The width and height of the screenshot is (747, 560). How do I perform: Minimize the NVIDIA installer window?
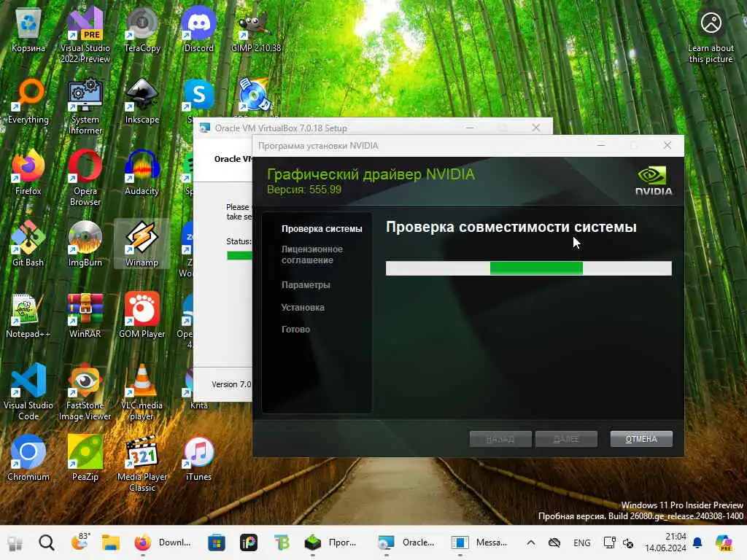pyautogui.click(x=601, y=145)
